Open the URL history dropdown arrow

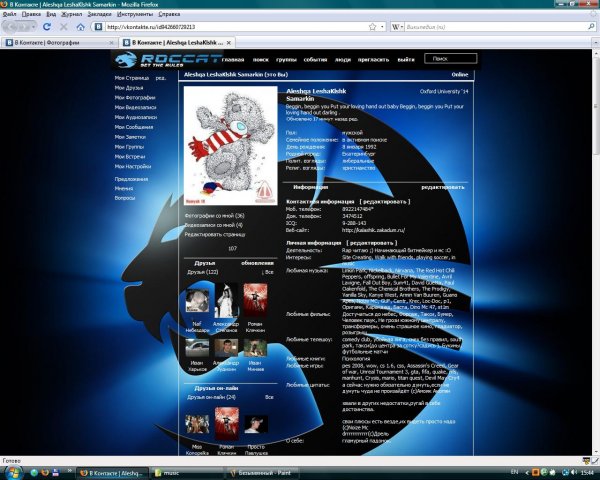(382, 27)
